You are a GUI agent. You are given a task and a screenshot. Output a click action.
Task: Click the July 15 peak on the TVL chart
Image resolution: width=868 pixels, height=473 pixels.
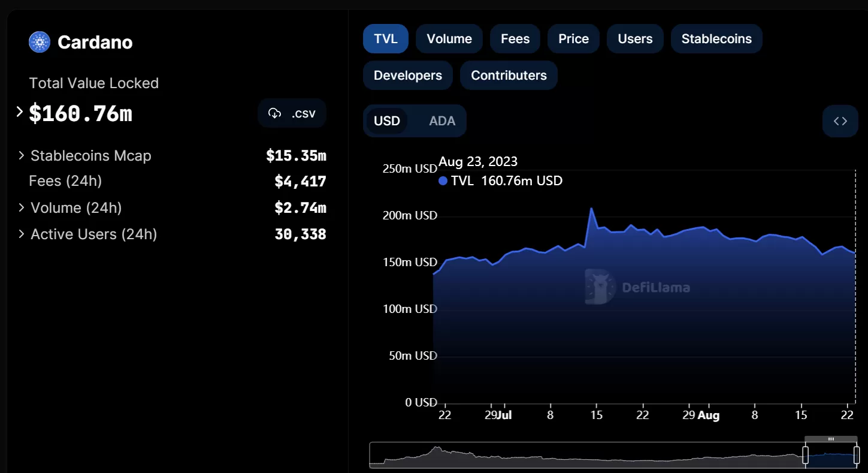pos(592,209)
